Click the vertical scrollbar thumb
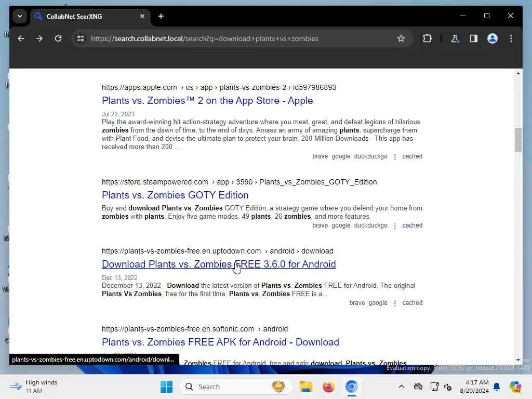 (518, 140)
